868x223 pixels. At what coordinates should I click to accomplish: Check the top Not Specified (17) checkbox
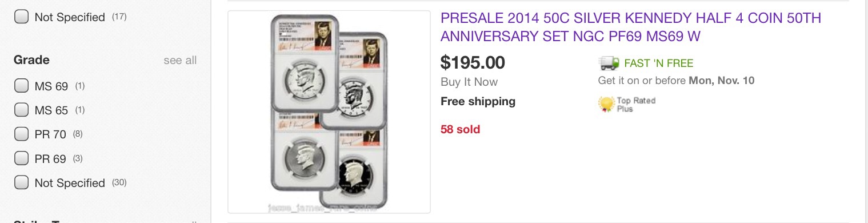[x=21, y=17]
